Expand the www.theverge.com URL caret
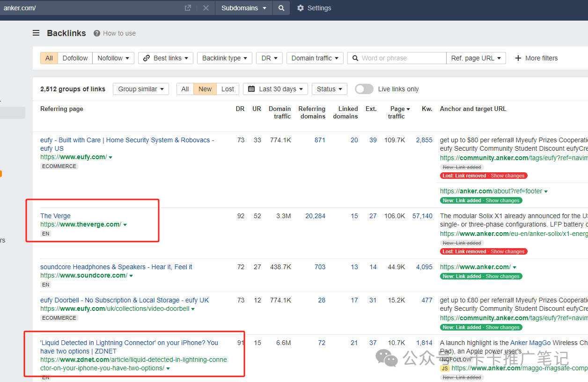The image size is (588, 382). (125, 225)
